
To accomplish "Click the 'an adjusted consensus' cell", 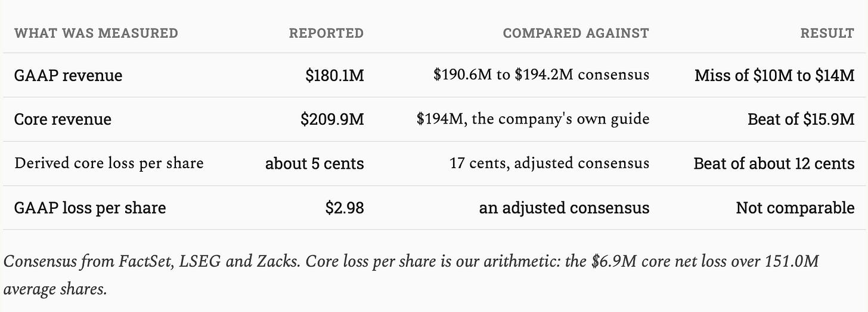I will click(564, 208).
